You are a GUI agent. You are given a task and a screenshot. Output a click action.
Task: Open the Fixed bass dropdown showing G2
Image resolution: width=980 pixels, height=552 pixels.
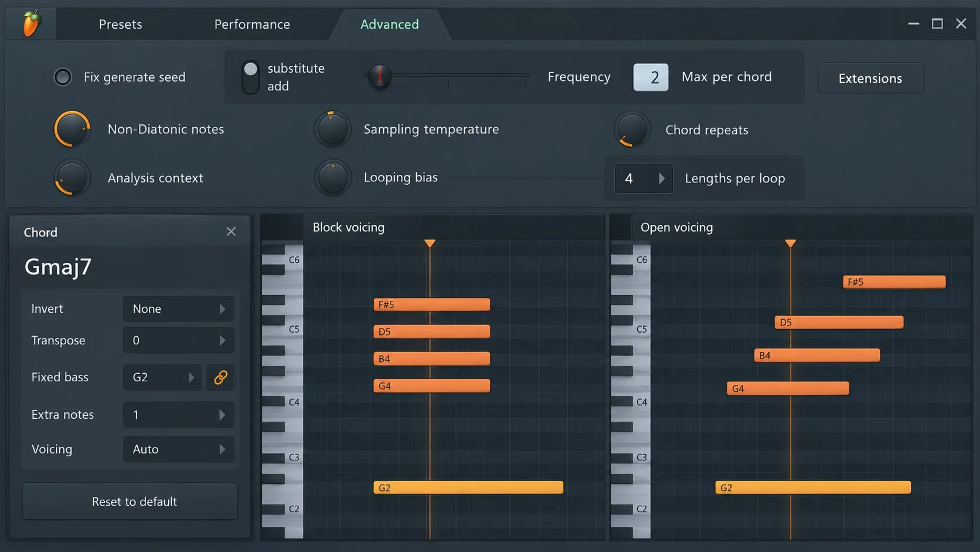coord(162,377)
